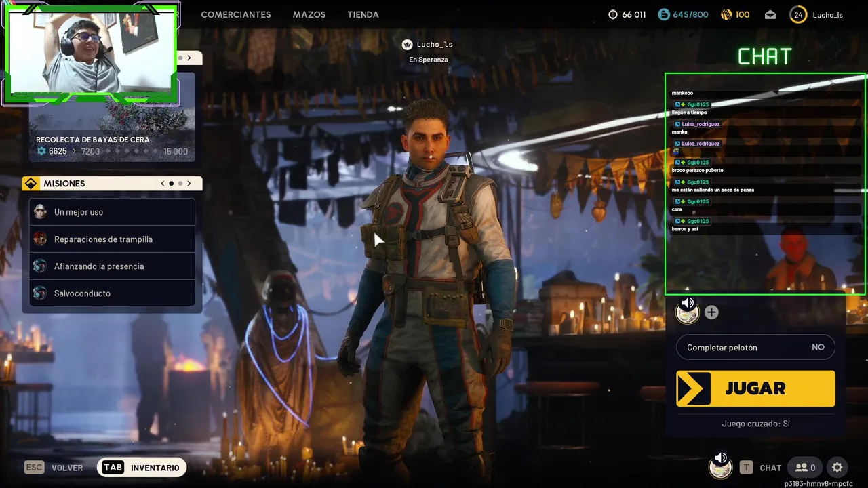This screenshot has width=868, height=488.
Task: Go to previous missions page with left chevron
Action: [163, 184]
